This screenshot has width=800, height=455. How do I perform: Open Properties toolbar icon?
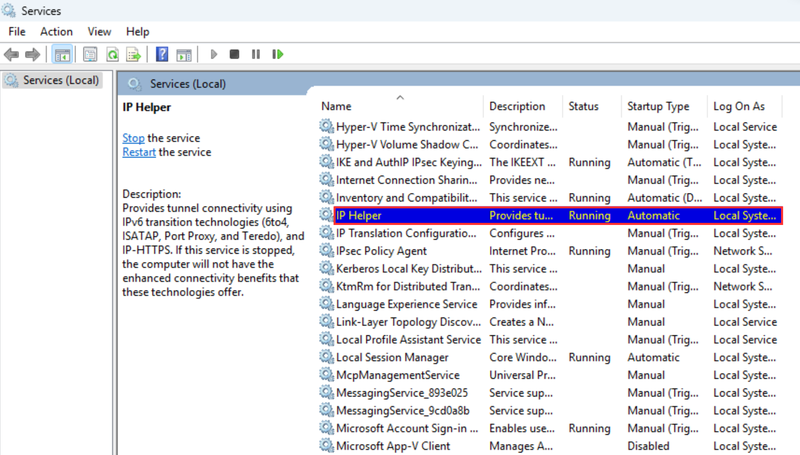coord(90,54)
